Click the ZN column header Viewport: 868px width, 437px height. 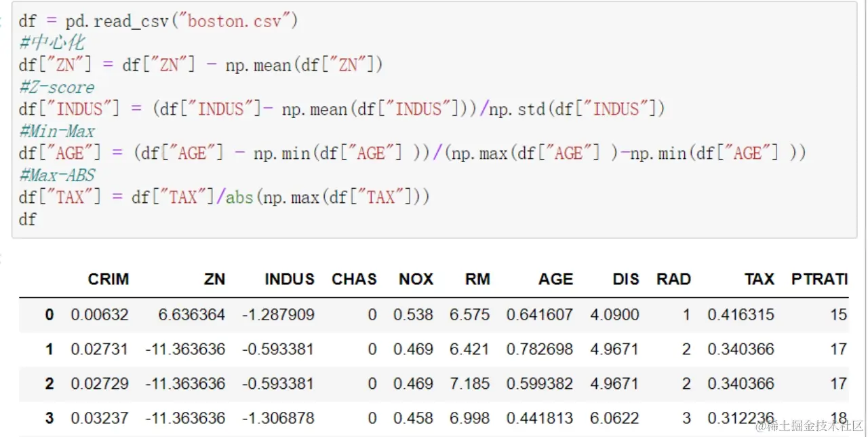214,279
